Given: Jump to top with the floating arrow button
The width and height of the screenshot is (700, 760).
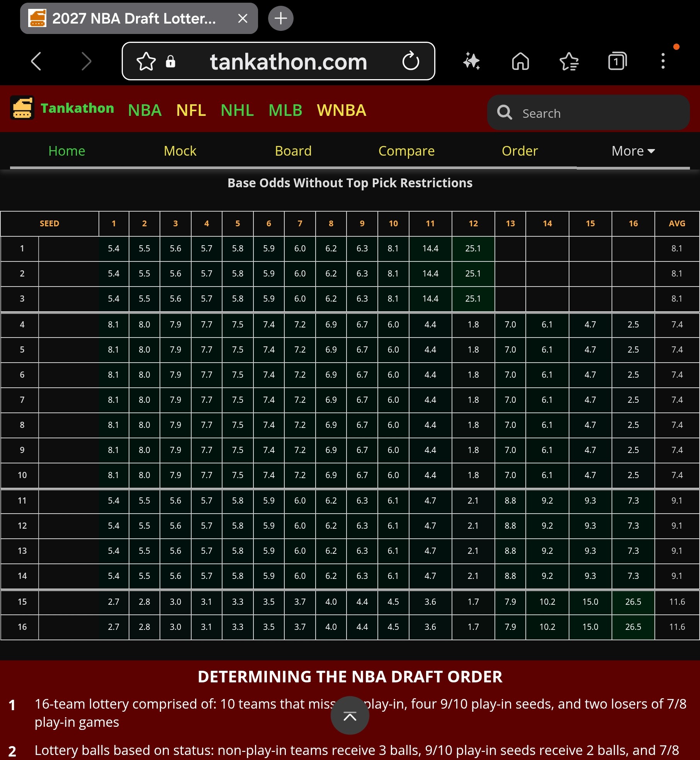Looking at the screenshot, I should point(350,716).
